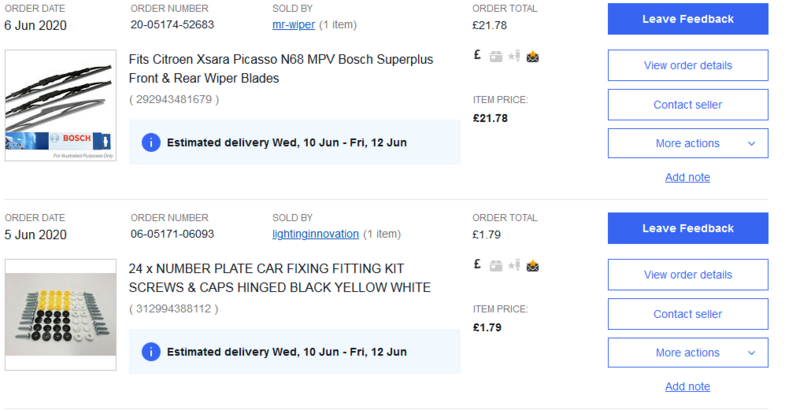The width and height of the screenshot is (800, 410).
Task: Click the pound paid icon for number plate kit order
Action: [x=478, y=265]
